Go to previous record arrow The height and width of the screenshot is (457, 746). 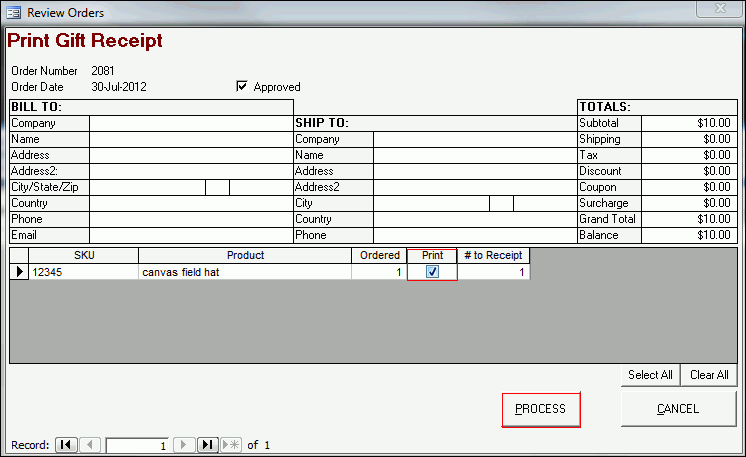point(89,445)
